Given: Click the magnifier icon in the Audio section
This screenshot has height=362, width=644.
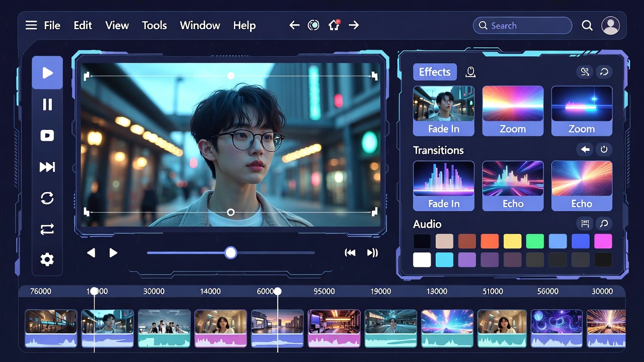Looking at the screenshot, I should point(603,224).
